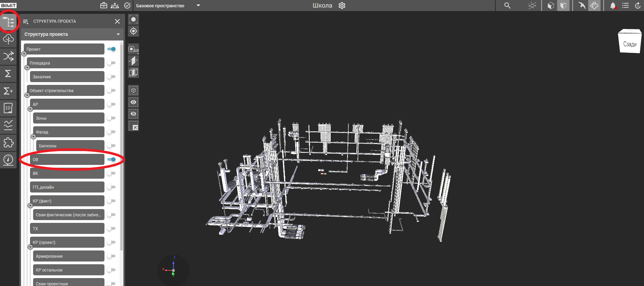Open settings gear next to Школа
This screenshot has width=644, height=286.
[x=342, y=6]
